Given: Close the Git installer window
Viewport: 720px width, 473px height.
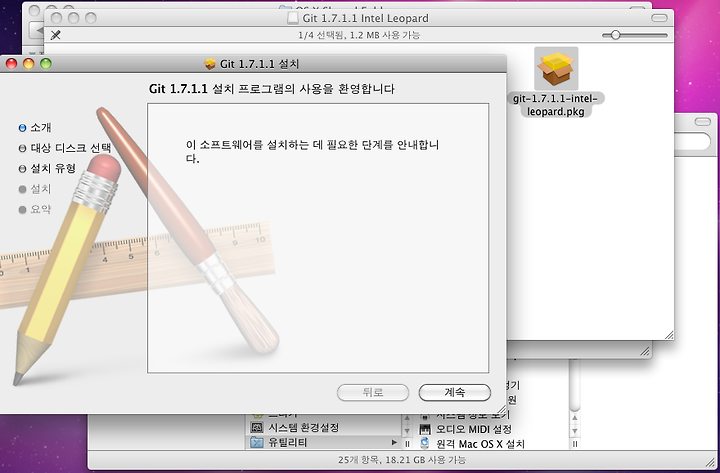Looking at the screenshot, I should (11, 64).
